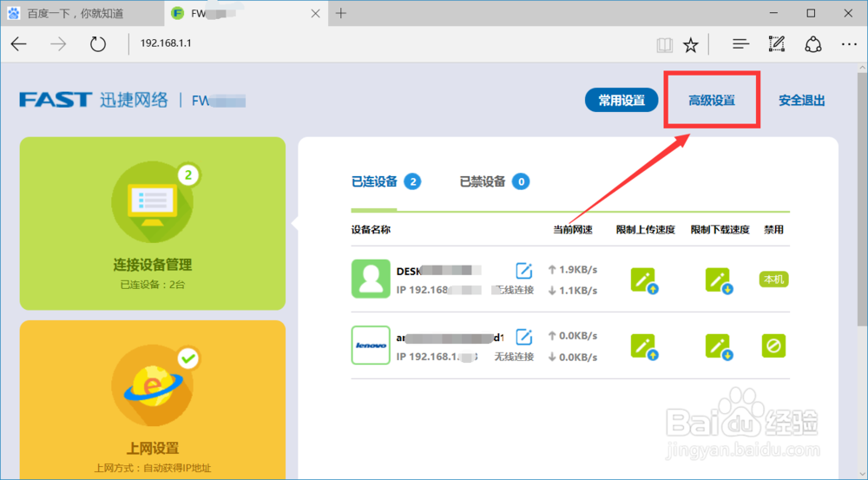868x480 pixels.
Task: Click the 当前网速 column header
Action: tap(573, 230)
